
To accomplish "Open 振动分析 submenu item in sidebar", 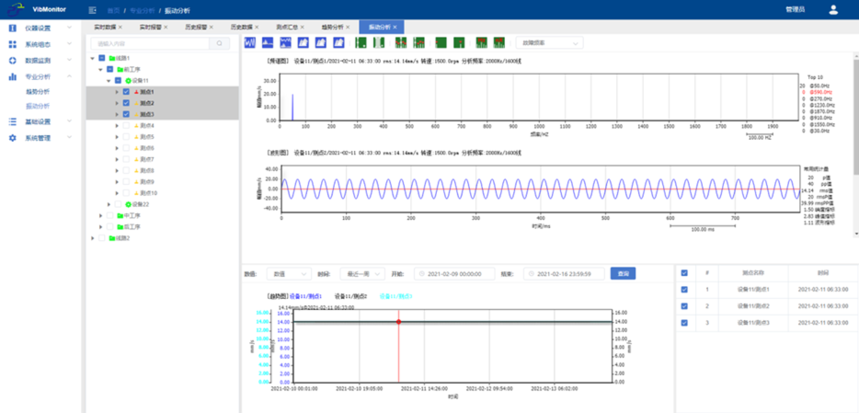I will [38, 106].
